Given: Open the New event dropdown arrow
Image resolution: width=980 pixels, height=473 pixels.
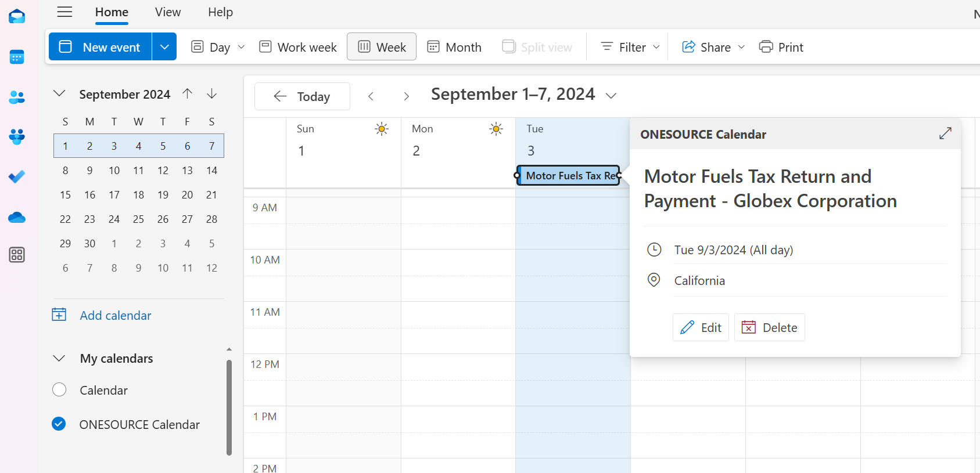Looking at the screenshot, I should pyautogui.click(x=164, y=47).
